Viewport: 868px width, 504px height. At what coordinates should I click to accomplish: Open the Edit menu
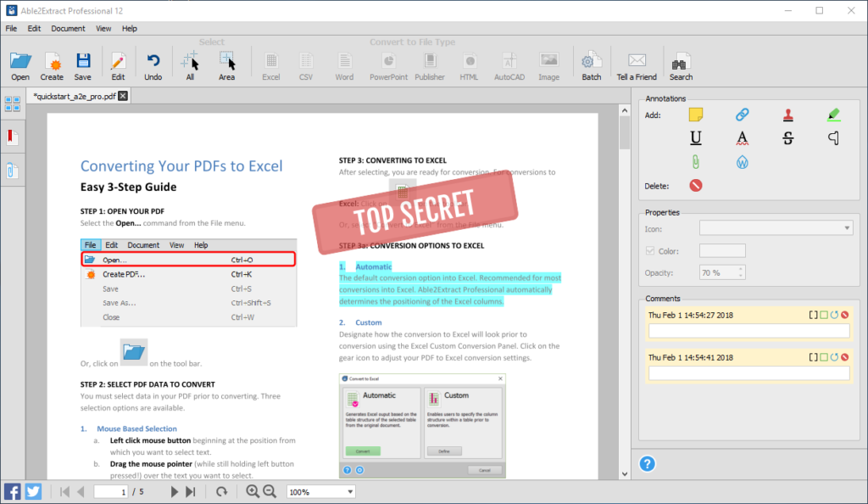coord(34,28)
